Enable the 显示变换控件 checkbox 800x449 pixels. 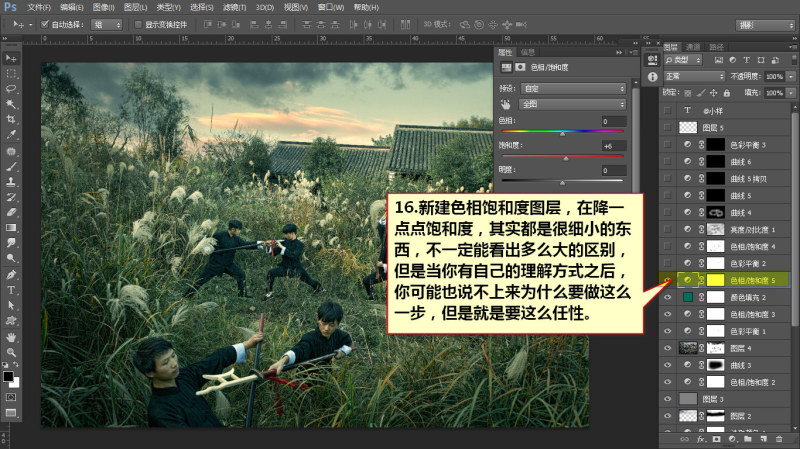[x=138, y=24]
